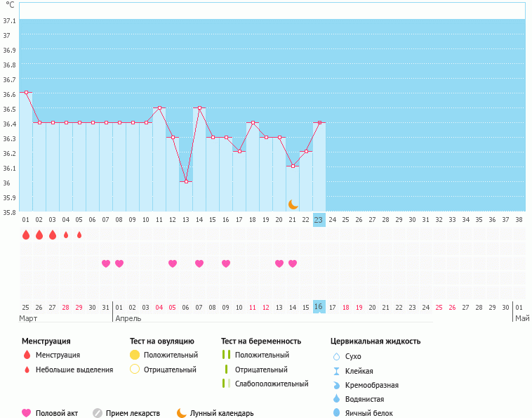Click the Небольшие выделения text label
The height and width of the screenshot is (418, 532).
(x=74, y=370)
